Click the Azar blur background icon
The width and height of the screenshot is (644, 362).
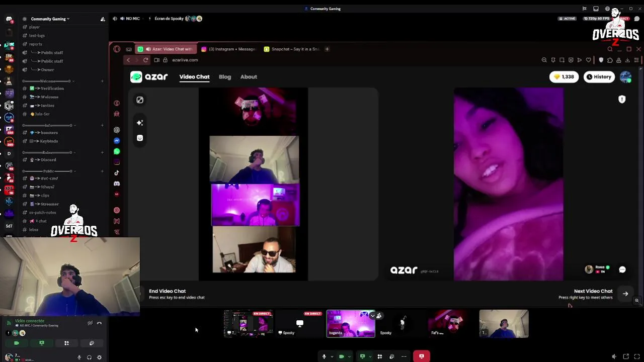click(140, 100)
